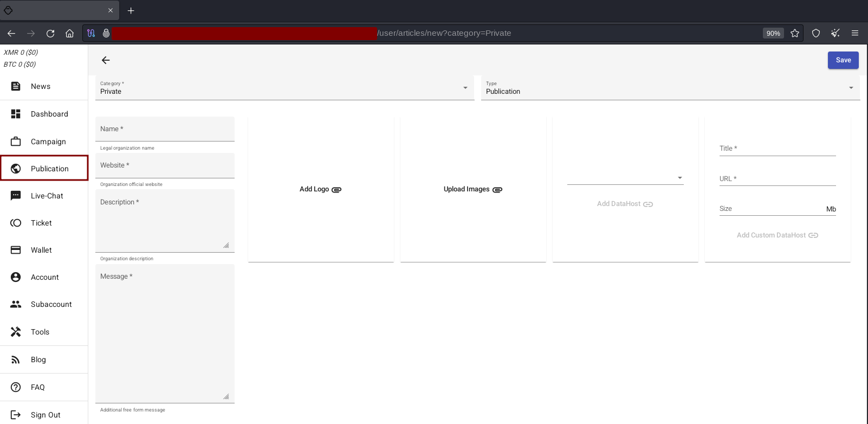868x424 pixels.
Task: Focus the Name input field
Action: click(165, 129)
